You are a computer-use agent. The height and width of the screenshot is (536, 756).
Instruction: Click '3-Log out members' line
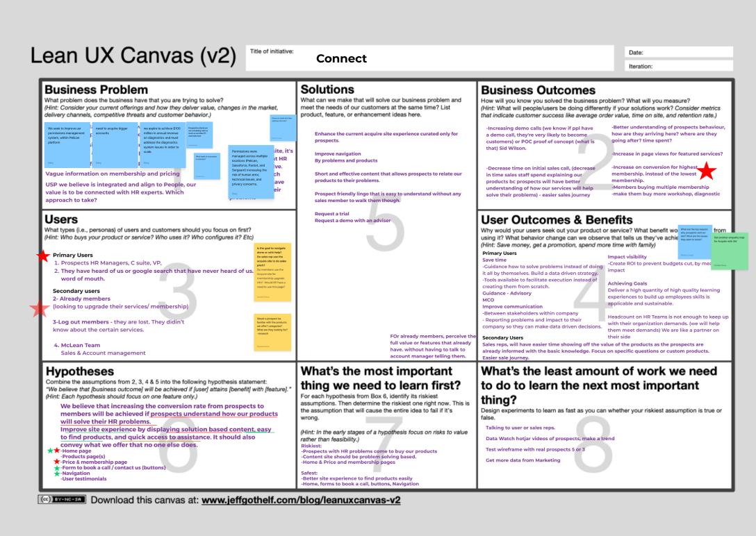coord(119,322)
